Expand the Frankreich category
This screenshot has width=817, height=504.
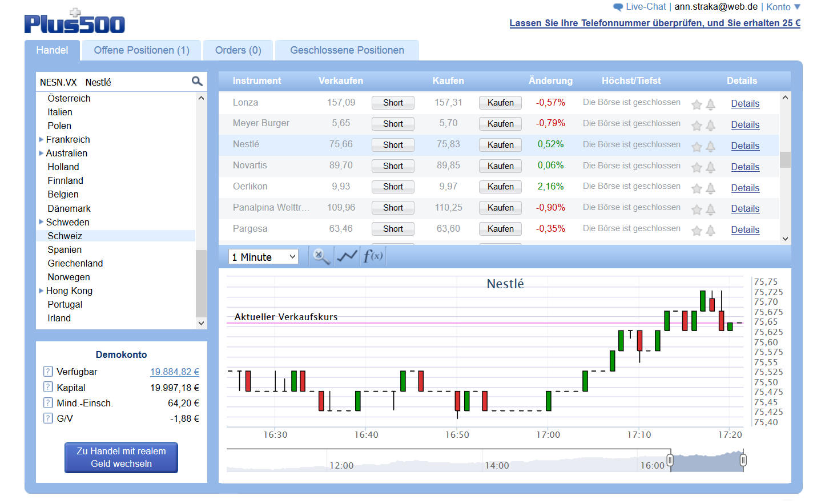coord(41,139)
